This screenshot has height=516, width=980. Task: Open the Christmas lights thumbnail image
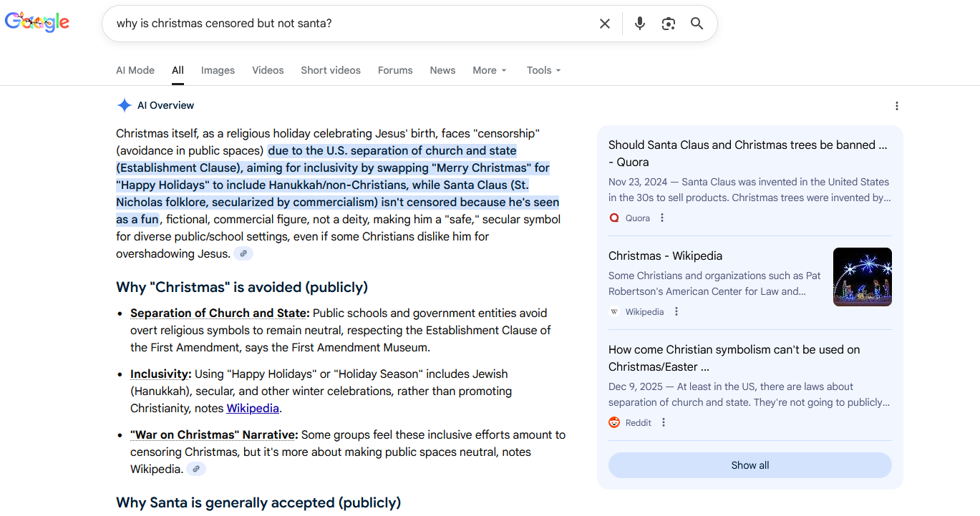[x=863, y=277]
